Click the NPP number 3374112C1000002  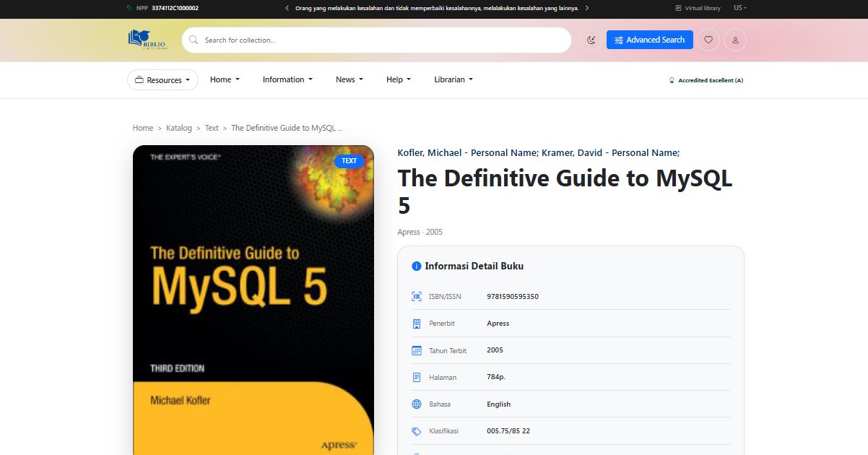tap(175, 8)
